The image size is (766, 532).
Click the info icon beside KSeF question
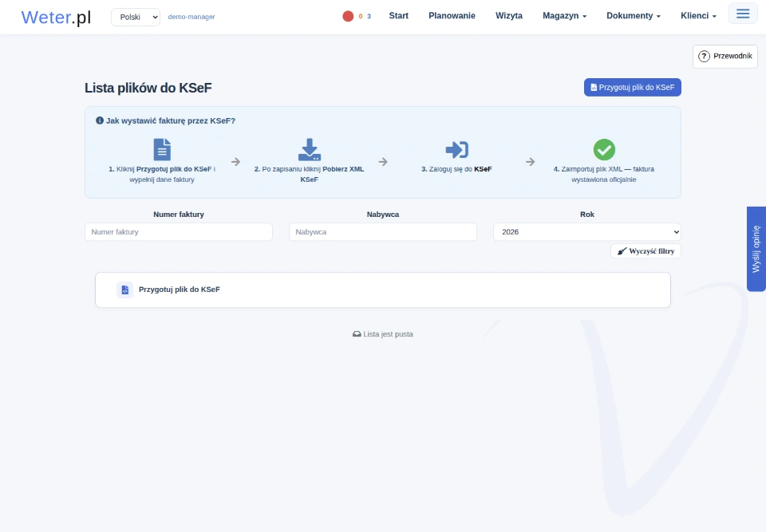tap(100, 120)
